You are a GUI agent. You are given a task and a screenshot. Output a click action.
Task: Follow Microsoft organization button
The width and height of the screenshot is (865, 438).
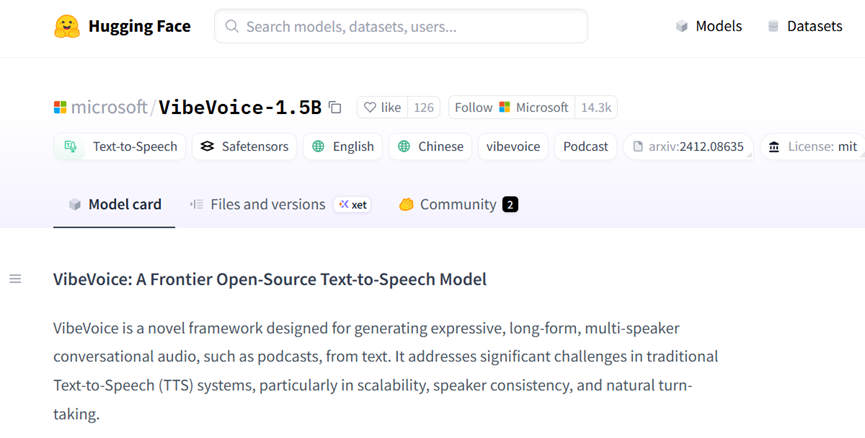click(x=511, y=108)
